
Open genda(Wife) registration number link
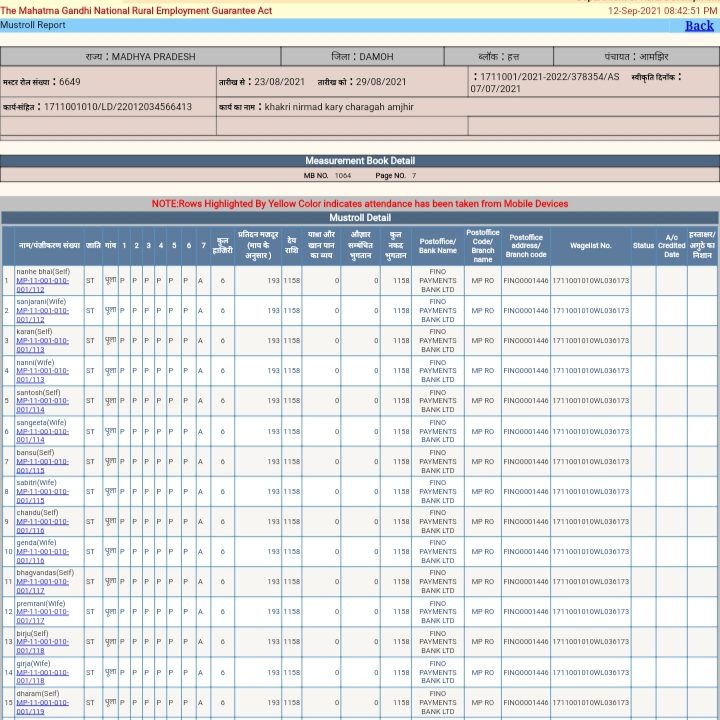[42, 556]
